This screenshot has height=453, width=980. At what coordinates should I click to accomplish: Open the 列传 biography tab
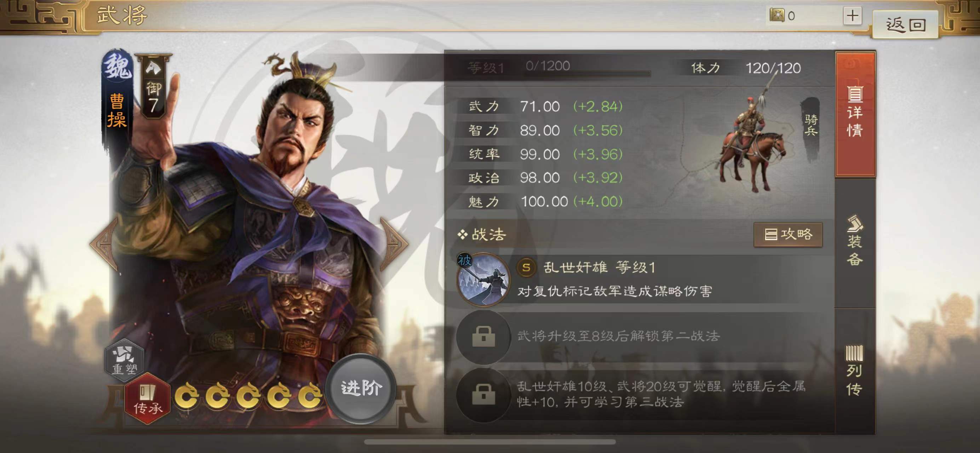point(855,370)
